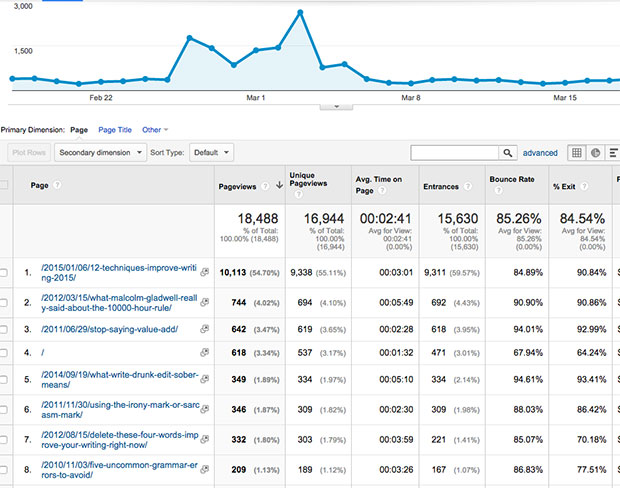This screenshot has width=620, height=488.
Task: Switch to performance bar view icon
Action: point(613,153)
